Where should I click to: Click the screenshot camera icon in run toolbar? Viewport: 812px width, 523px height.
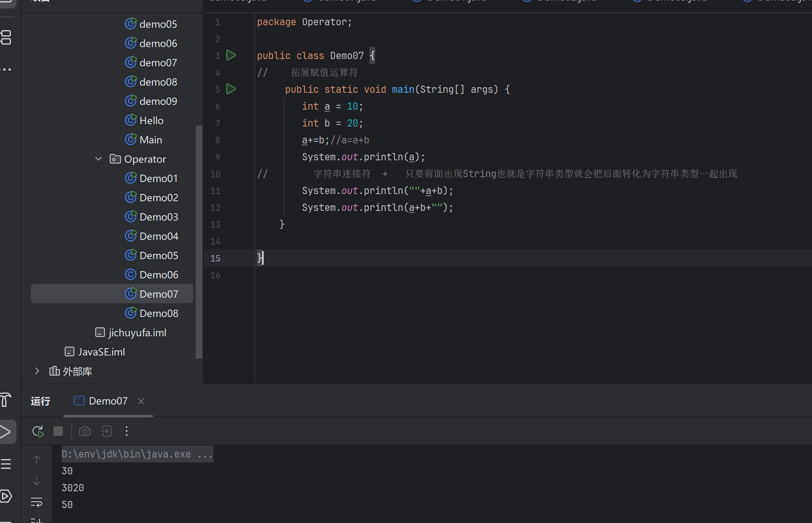85,431
